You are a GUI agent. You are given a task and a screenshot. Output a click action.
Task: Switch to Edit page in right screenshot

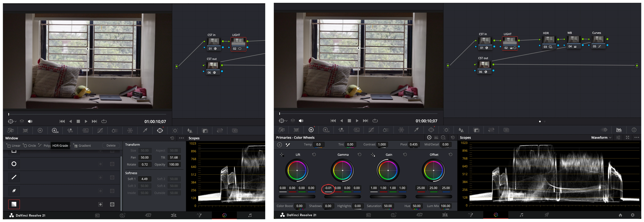pos(445,215)
